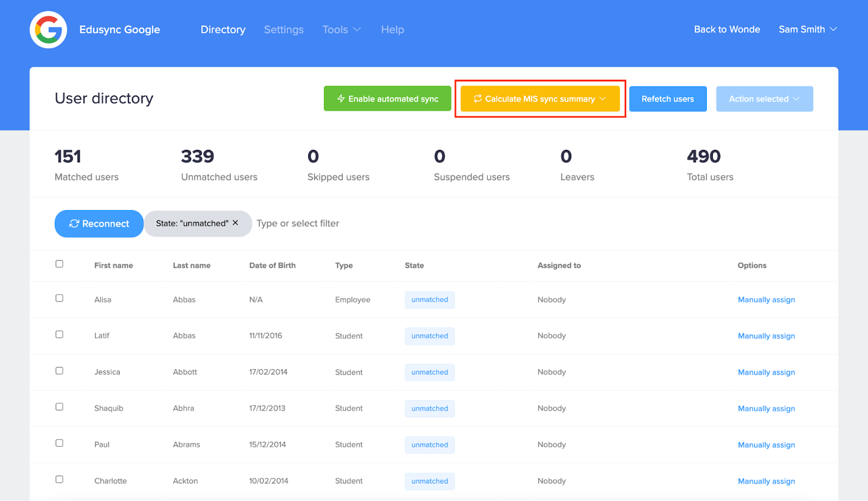Manually assign Shaquib Abhra
The height and width of the screenshot is (501, 868).
(766, 408)
